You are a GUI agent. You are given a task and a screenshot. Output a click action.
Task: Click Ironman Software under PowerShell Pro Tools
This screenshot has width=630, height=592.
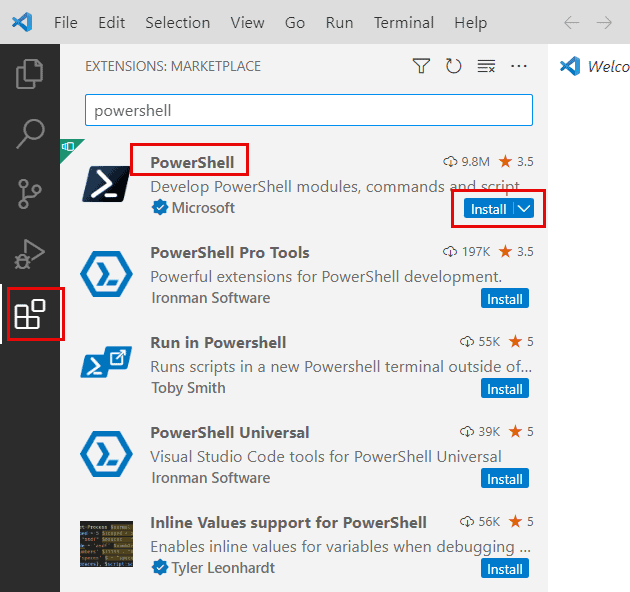(x=211, y=298)
